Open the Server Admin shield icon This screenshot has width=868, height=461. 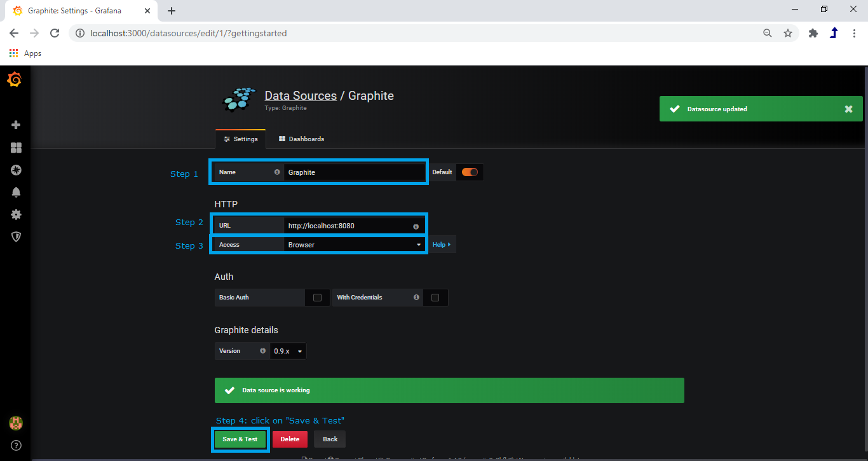tap(15, 237)
